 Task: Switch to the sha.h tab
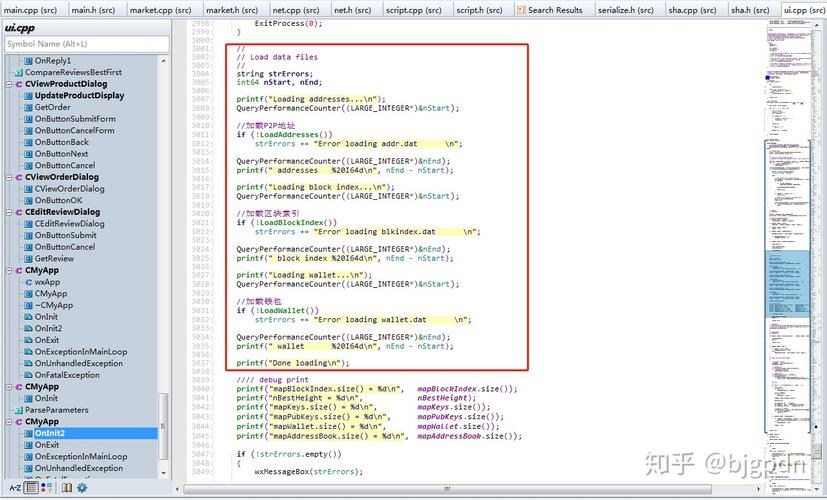click(x=750, y=9)
